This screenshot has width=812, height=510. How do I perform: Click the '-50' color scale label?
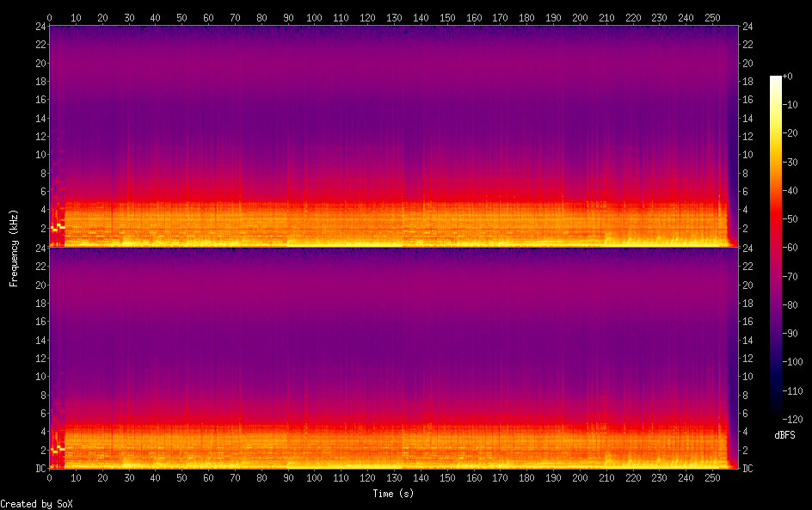(x=790, y=219)
